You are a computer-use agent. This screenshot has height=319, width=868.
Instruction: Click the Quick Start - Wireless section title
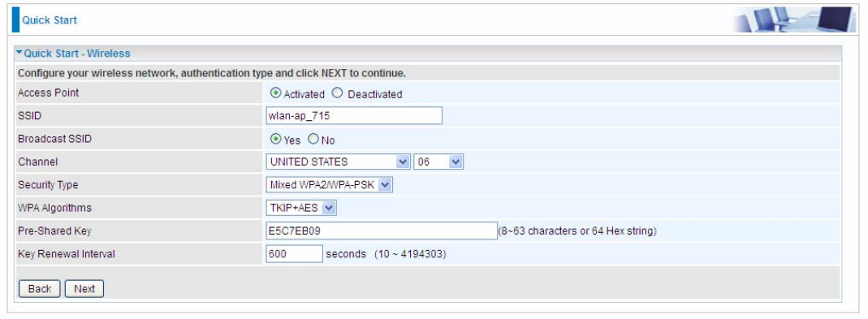(x=77, y=54)
